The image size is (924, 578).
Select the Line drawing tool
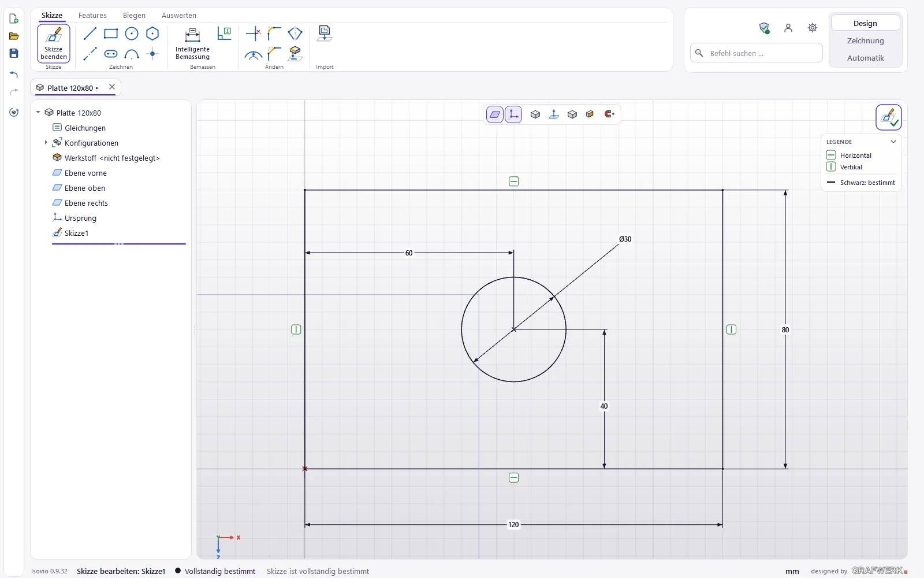tap(90, 34)
